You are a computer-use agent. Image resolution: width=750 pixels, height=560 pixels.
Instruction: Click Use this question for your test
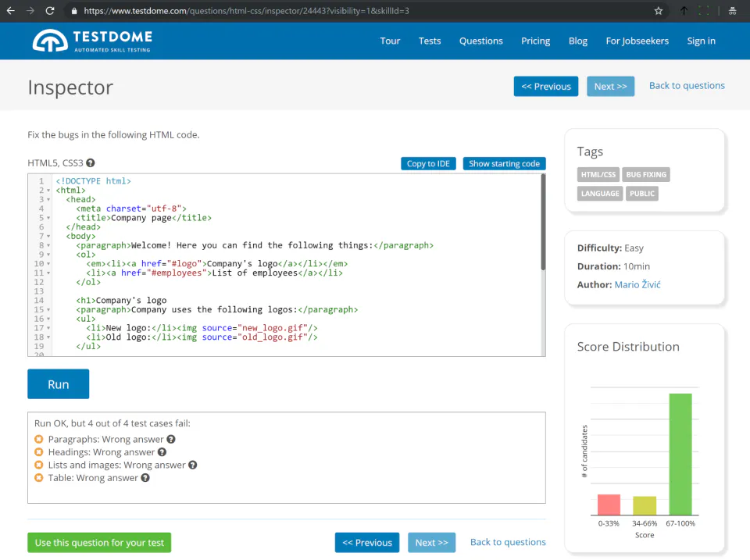tap(99, 543)
